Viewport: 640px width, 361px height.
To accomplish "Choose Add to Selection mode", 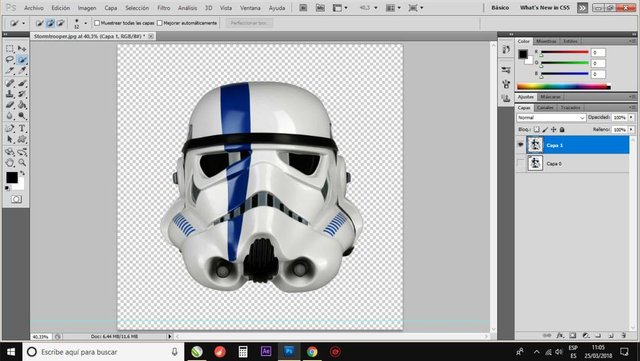I will click(50, 23).
